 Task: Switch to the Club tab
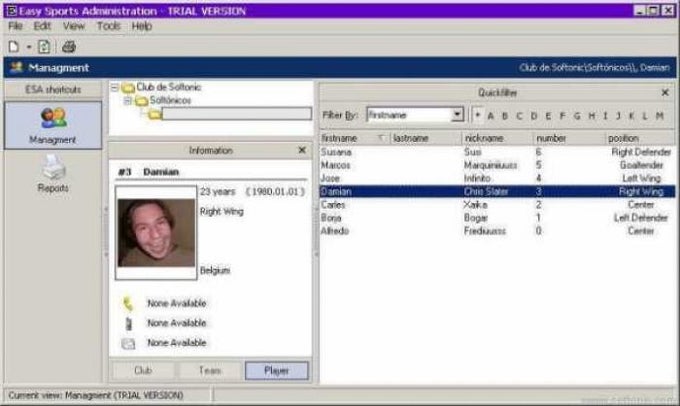pyautogui.click(x=143, y=370)
